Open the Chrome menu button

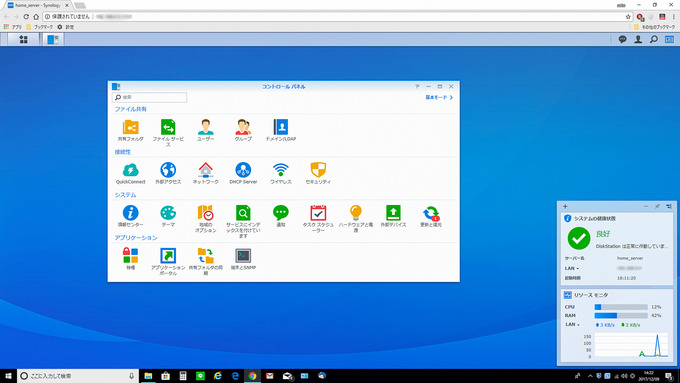674,16
